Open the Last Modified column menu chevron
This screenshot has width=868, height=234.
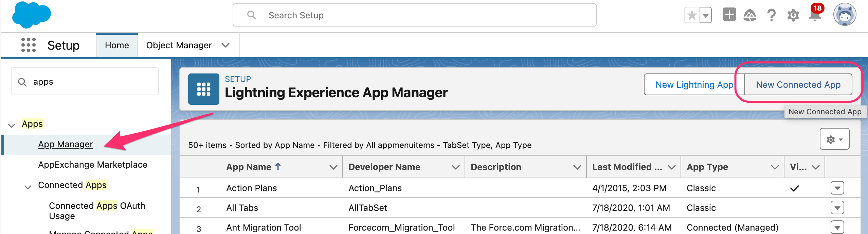671,167
